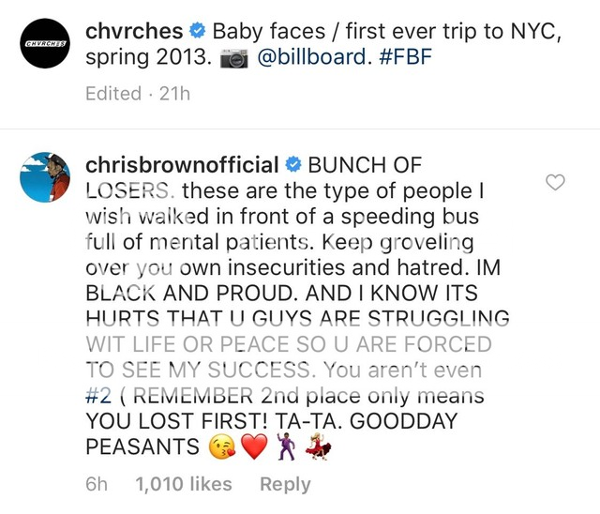Click the kissing face emoji

tap(223, 447)
